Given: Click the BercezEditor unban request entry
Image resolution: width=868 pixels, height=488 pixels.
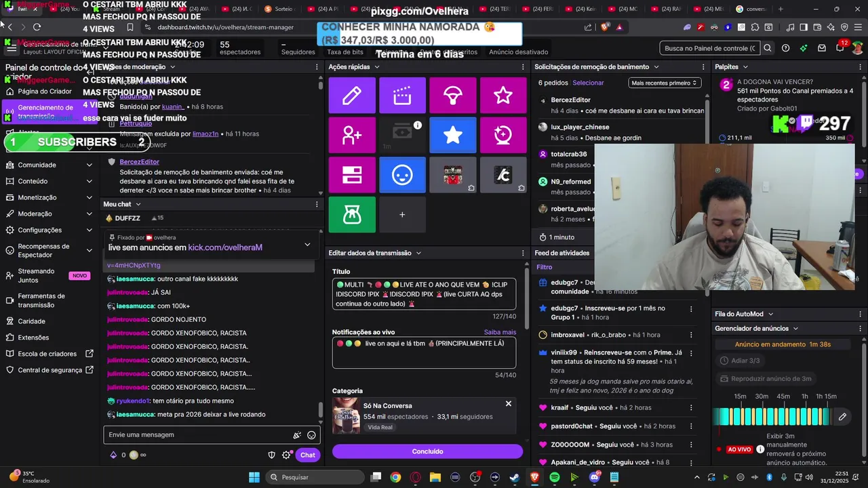Looking at the screenshot, I should pyautogui.click(x=620, y=105).
